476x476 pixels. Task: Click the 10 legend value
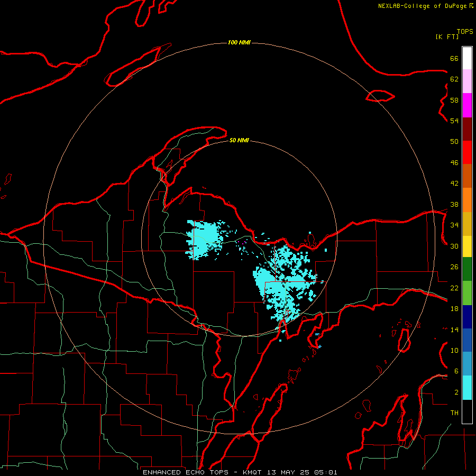[x=454, y=351]
